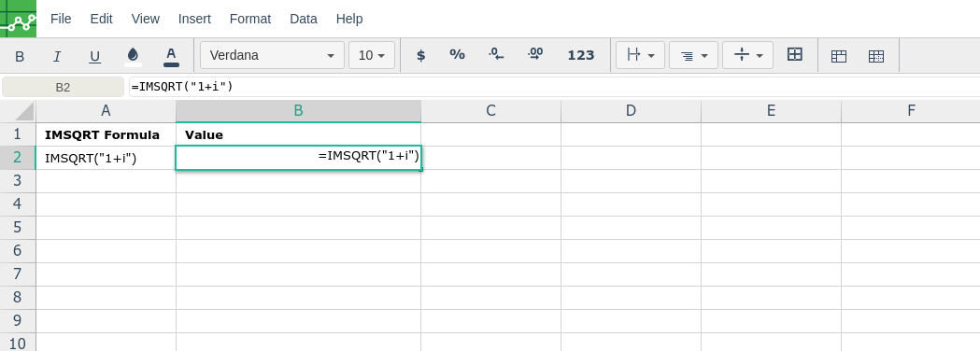Image resolution: width=980 pixels, height=351 pixels.
Task: Select row 5 header
Action: point(18,227)
